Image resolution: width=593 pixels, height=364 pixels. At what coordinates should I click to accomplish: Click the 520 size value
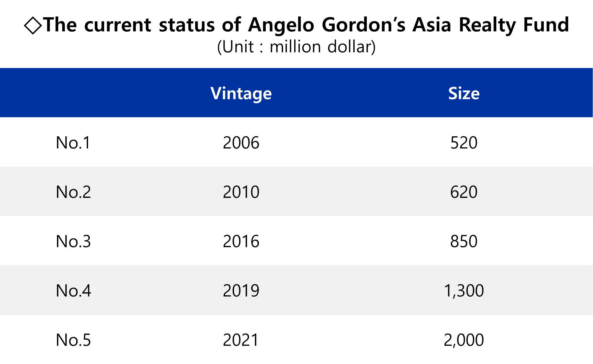pos(464,143)
